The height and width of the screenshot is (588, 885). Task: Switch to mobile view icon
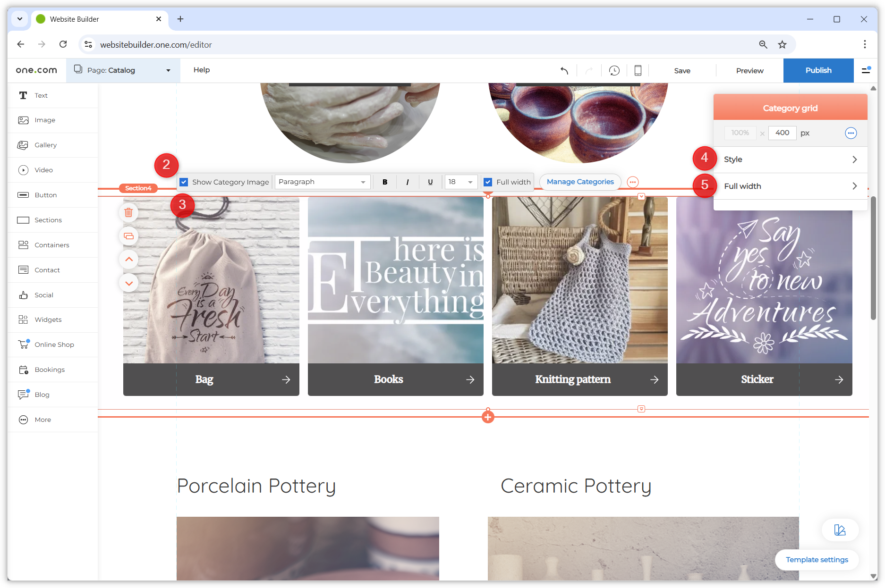pos(638,71)
